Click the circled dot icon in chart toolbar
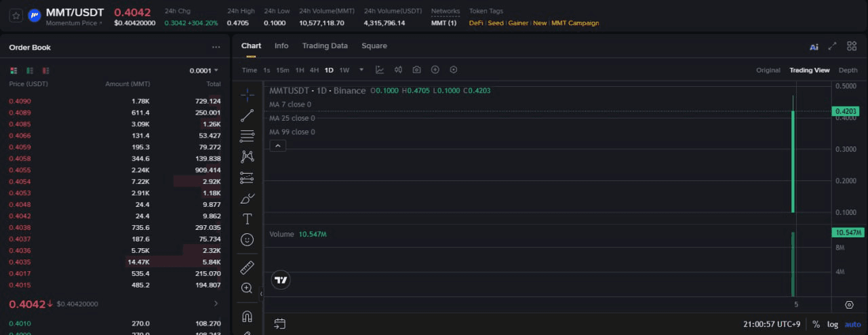This screenshot has height=335, width=868. click(x=454, y=70)
